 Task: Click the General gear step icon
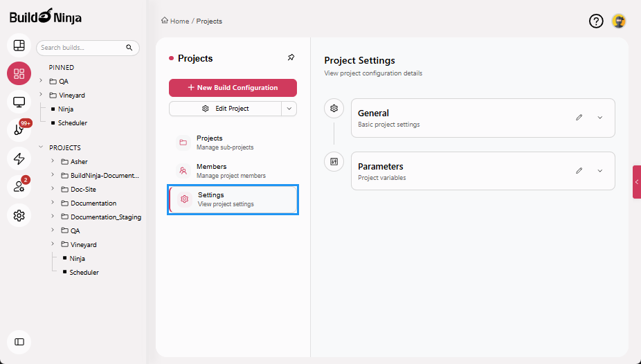(334, 108)
